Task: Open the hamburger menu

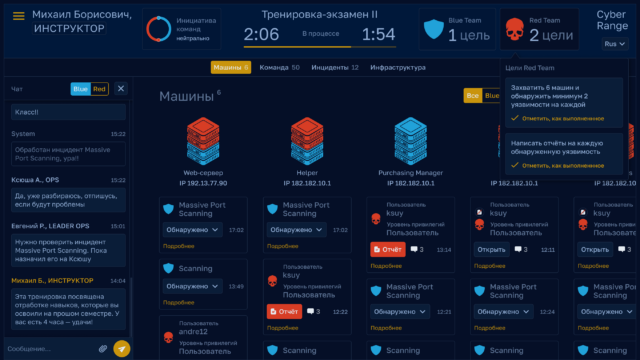Action: (x=19, y=16)
